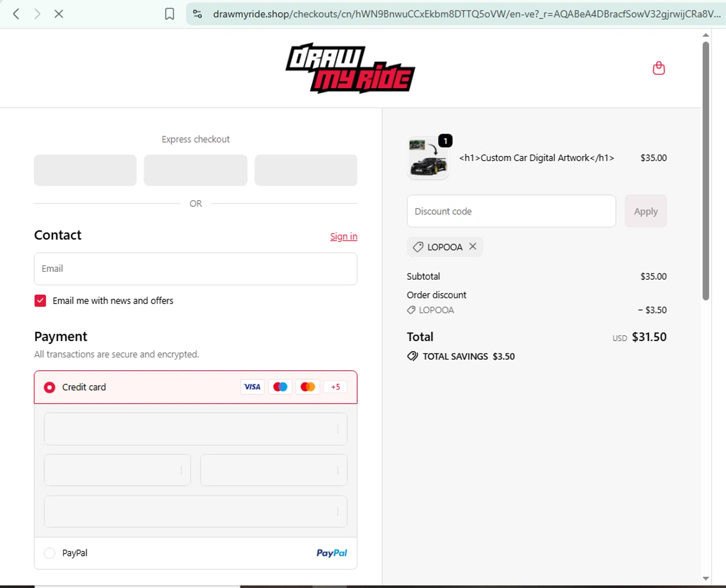This screenshot has height=588, width=726.
Task: Click the − $3.50 discount amount
Action: [652, 310]
